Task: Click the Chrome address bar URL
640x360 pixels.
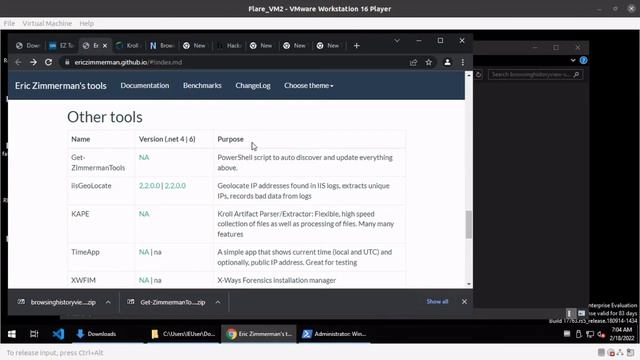Action: tap(128, 62)
